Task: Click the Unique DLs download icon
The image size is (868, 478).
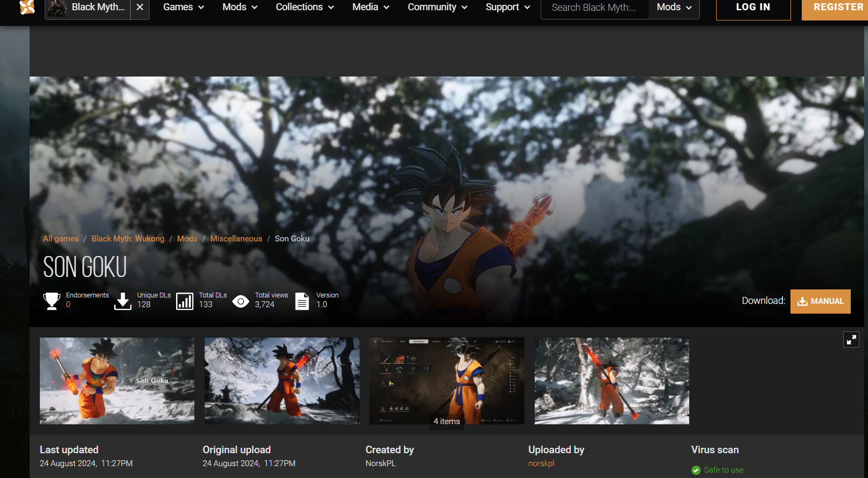Action: 123,301
